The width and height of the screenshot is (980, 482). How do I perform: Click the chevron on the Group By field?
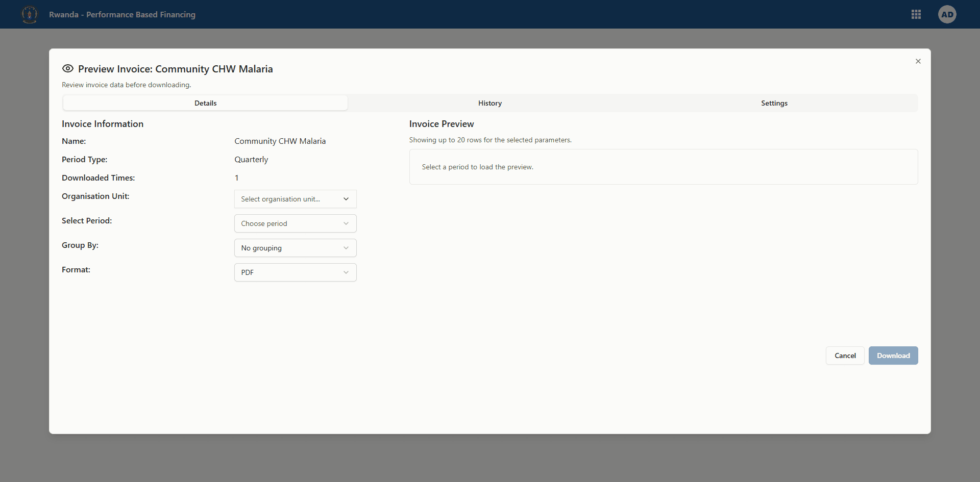(x=346, y=248)
